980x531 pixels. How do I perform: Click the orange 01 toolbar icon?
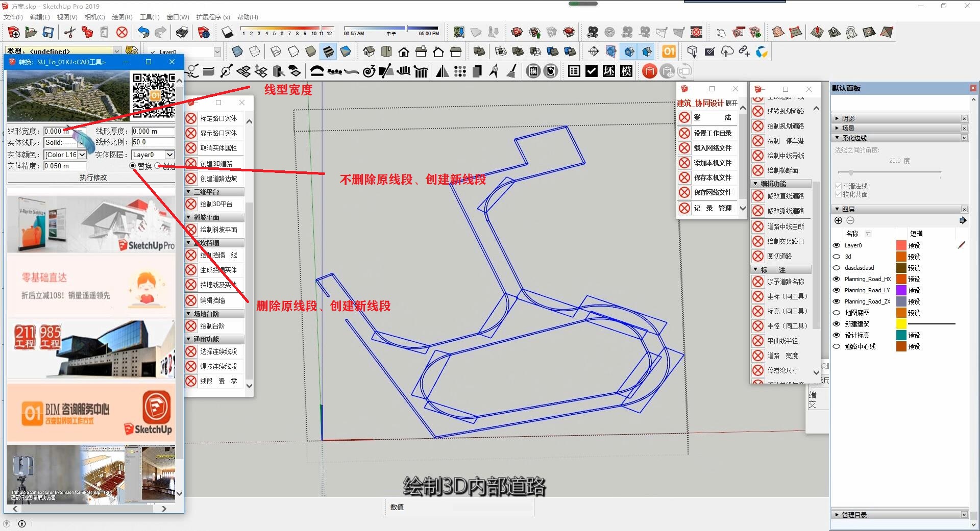pyautogui.click(x=669, y=52)
